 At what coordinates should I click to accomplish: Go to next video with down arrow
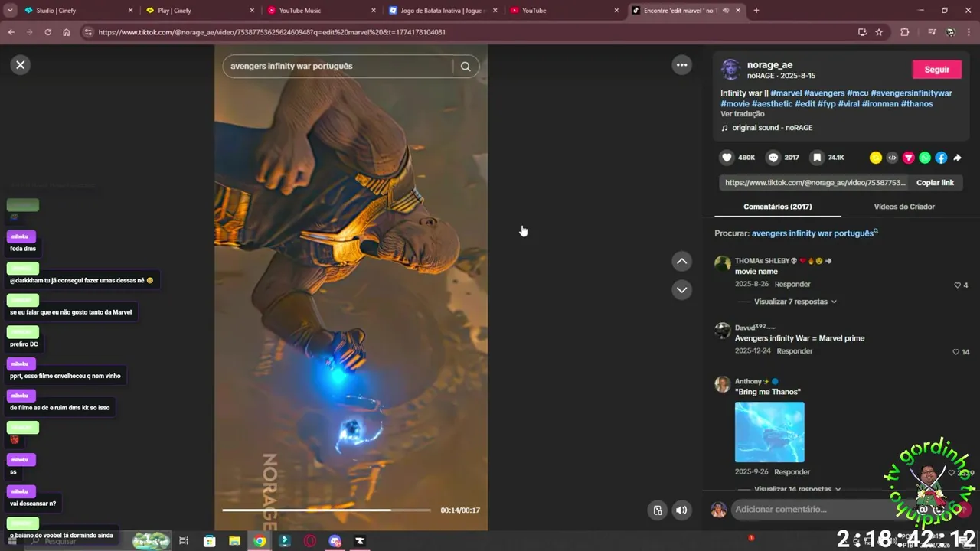tap(681, 290)
